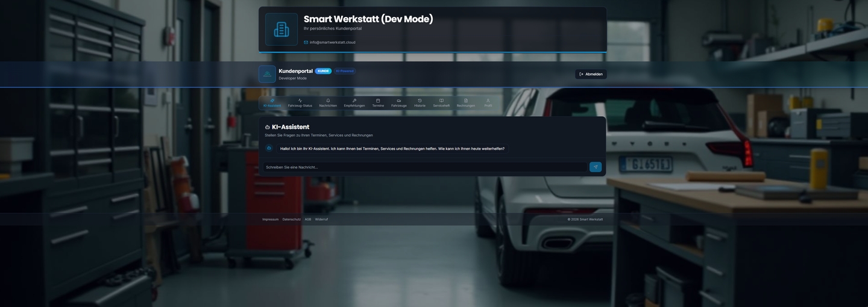
Task: Go to the Termine tab
Action: [x=378, y=103]
